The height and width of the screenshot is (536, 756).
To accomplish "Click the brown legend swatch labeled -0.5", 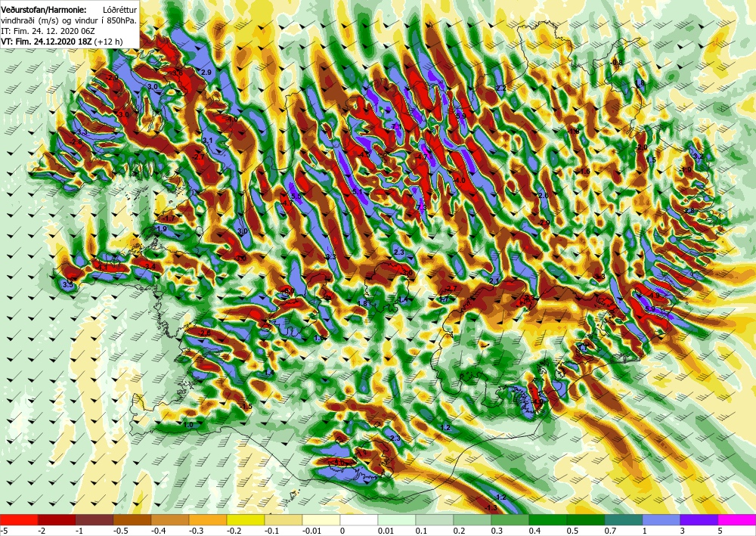I will [x=132, y=519].
